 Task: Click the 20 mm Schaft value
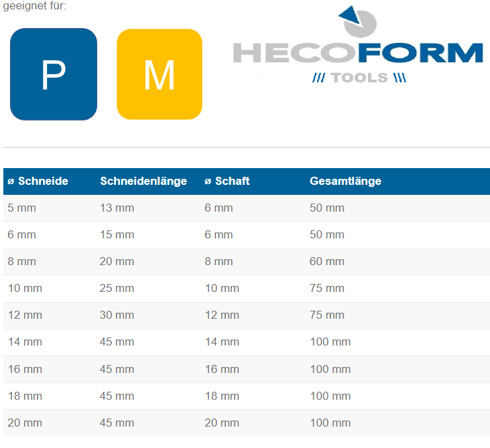tap(221, 423)
